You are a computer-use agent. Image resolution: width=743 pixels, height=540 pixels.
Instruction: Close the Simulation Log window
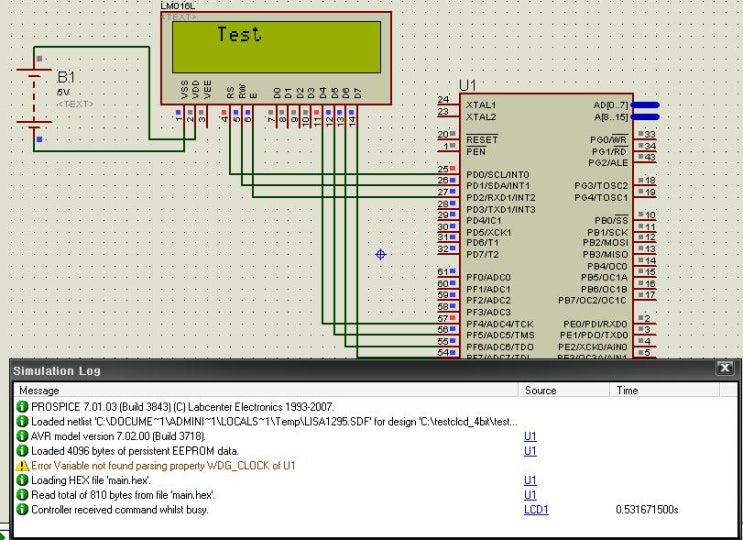(725, 368)
